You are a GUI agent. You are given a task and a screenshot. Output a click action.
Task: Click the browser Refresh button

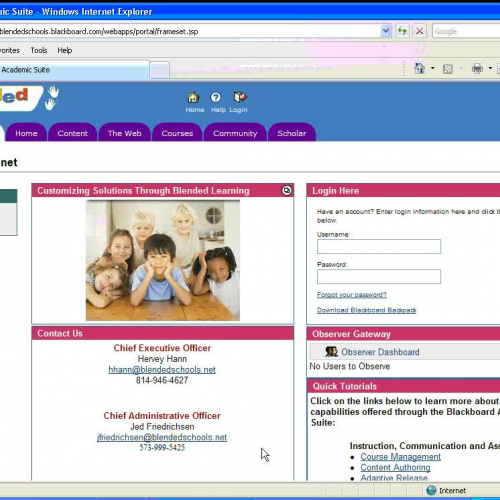point(402,31)
